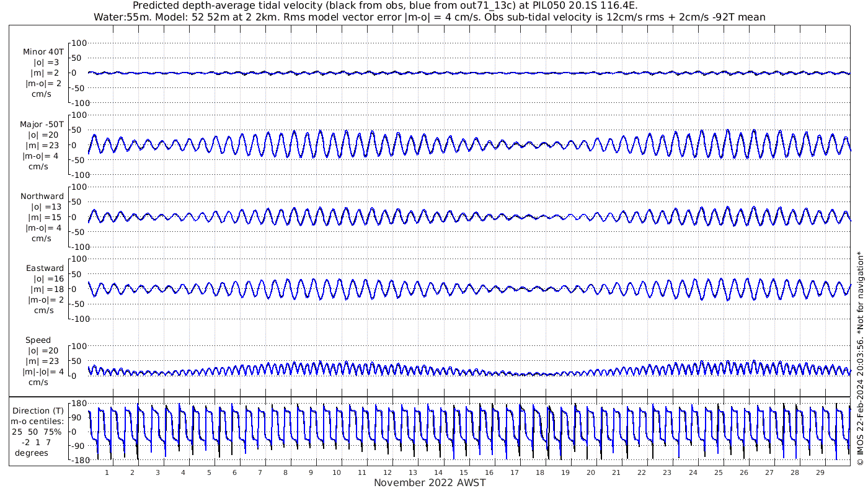The image size is (868, 496).
Task: Select the subtitle line starting "Water:55m. Model:"
Action: (430, 17)
